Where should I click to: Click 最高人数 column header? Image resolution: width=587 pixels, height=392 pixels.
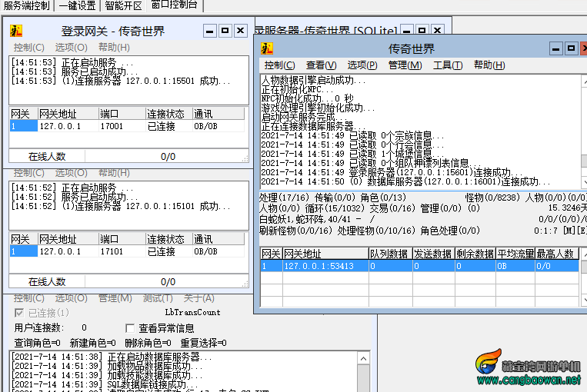click(557, 254)
